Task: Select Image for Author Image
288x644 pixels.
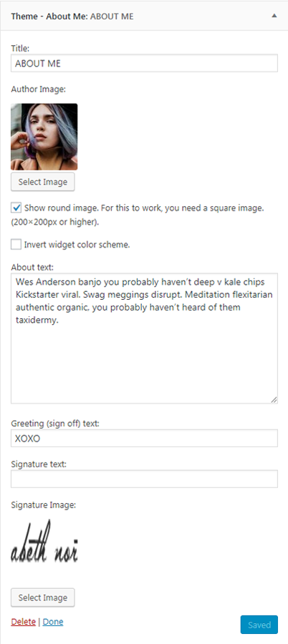Action: pyautogui.click(x=43, y=182)
